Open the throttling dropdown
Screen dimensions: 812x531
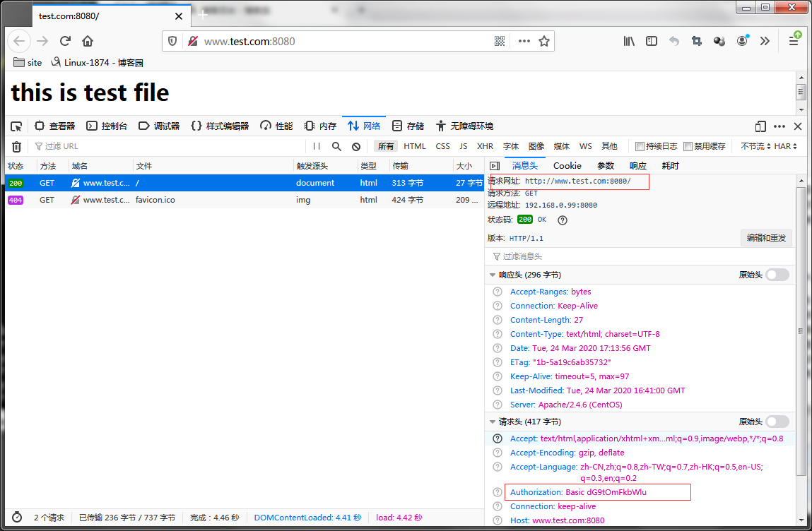pyautogui.click(x=755, y=146)
